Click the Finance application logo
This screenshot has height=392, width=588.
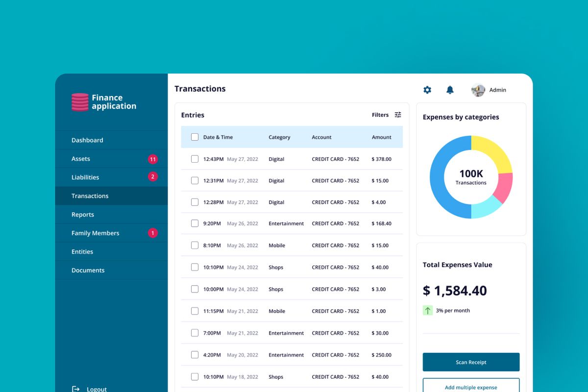pyautogui.click(x=80, y=102)
